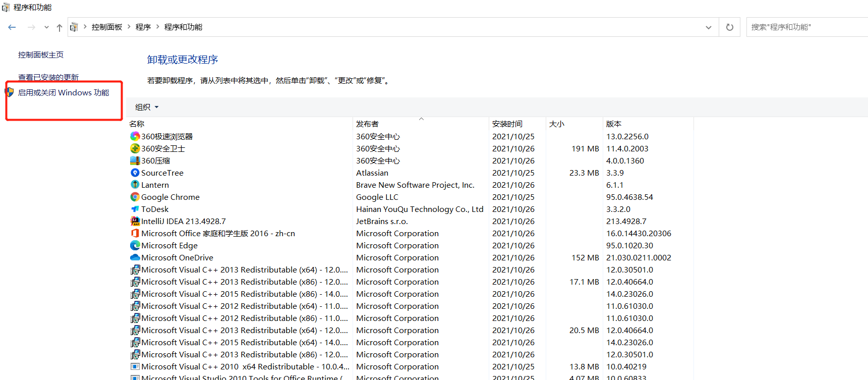Viewport: 868px width, 380px height.
Task: Select Visual C++ 2015 Redistributable (x64) row
Action: pos(245,342)
